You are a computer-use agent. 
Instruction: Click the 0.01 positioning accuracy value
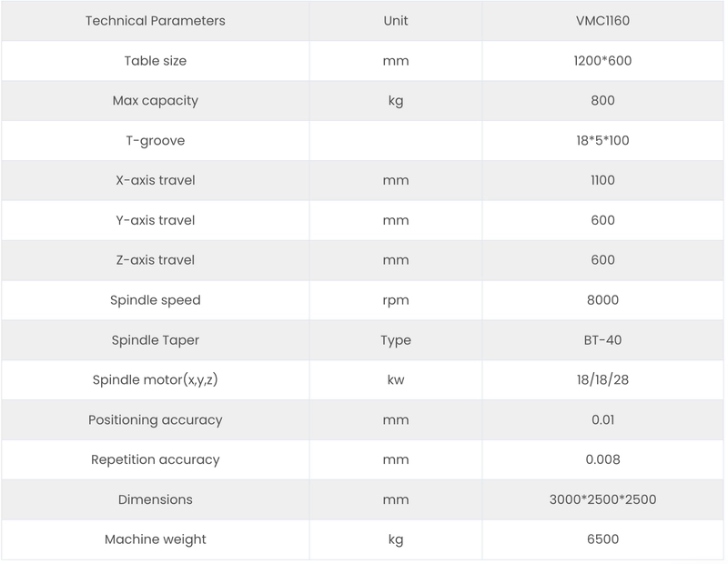[x=602, y=420]
